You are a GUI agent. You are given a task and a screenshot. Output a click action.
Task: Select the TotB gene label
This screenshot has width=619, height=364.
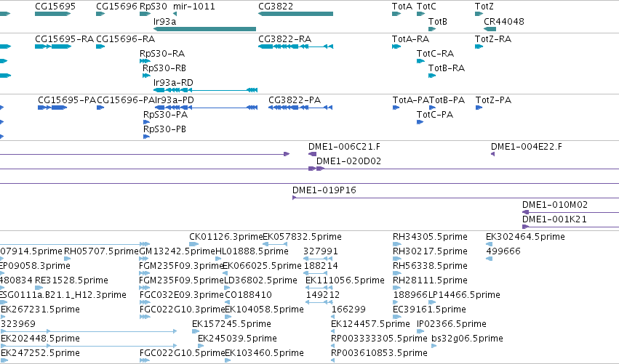[438, 21]
